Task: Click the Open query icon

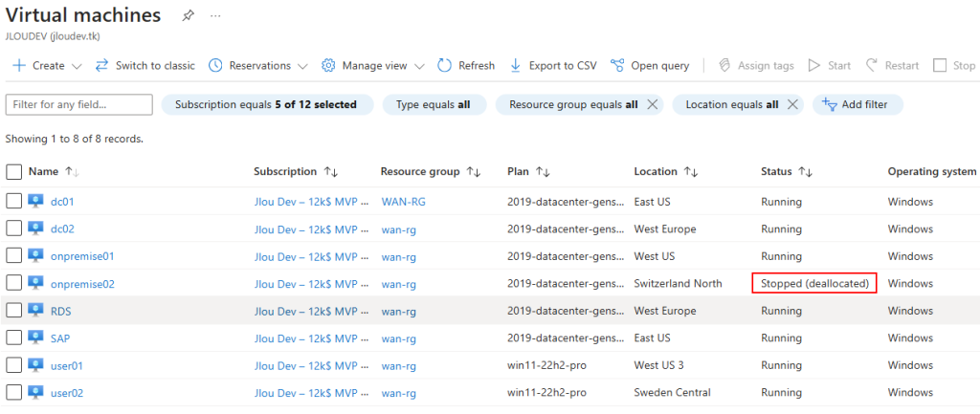Action: tap(617, 66)
